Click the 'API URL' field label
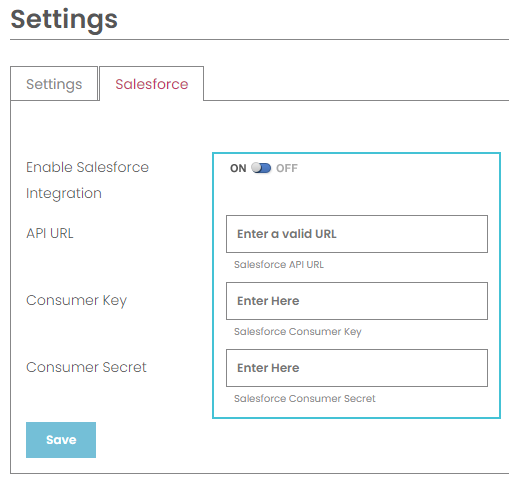 click(50, 233)
